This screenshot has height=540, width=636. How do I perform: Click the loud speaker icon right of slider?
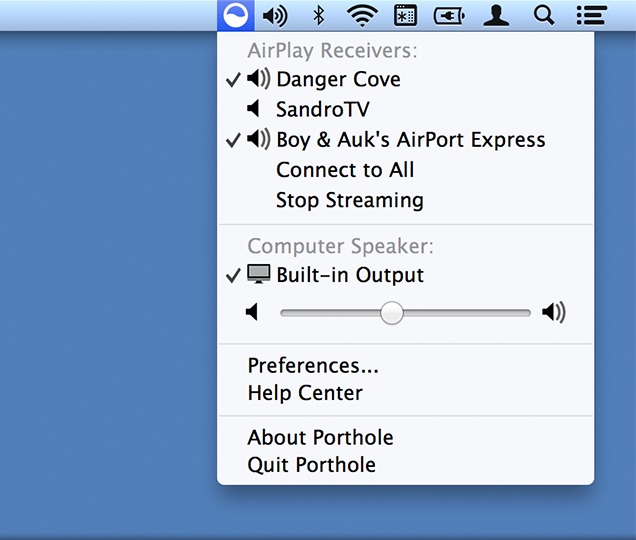tap(554, 313)
